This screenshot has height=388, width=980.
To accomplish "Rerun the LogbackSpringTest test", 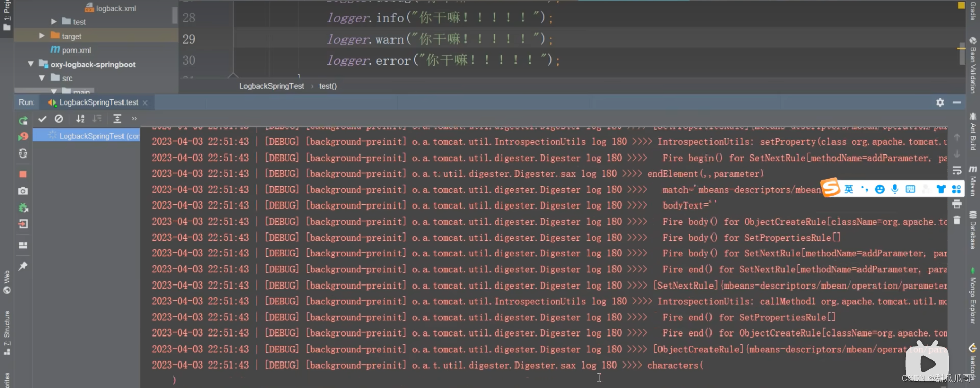I will click(23, 121).
